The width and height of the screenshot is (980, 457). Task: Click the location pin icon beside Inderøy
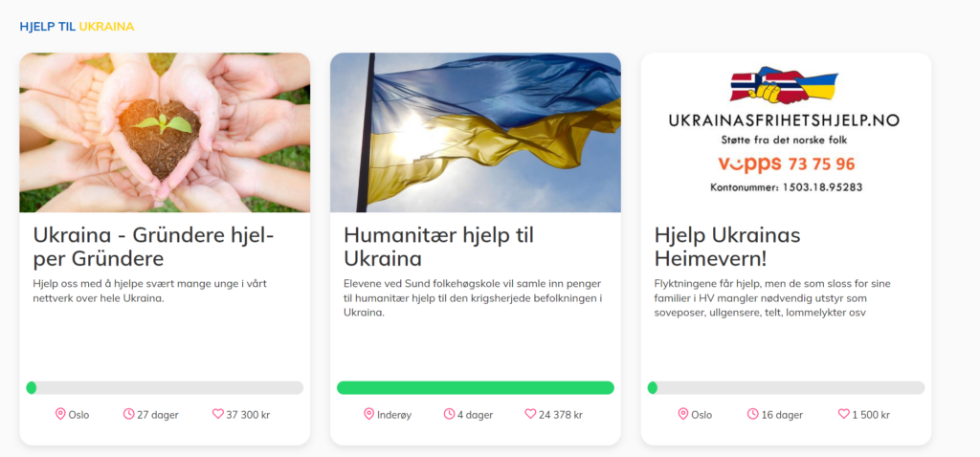tap(368, 414)
